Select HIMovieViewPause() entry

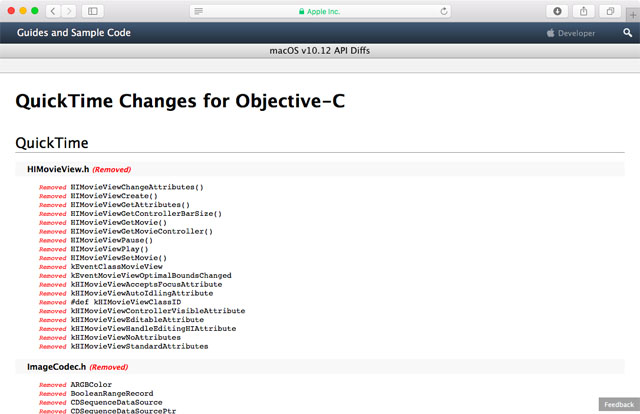pyautogui.click(x=111, y=240)
